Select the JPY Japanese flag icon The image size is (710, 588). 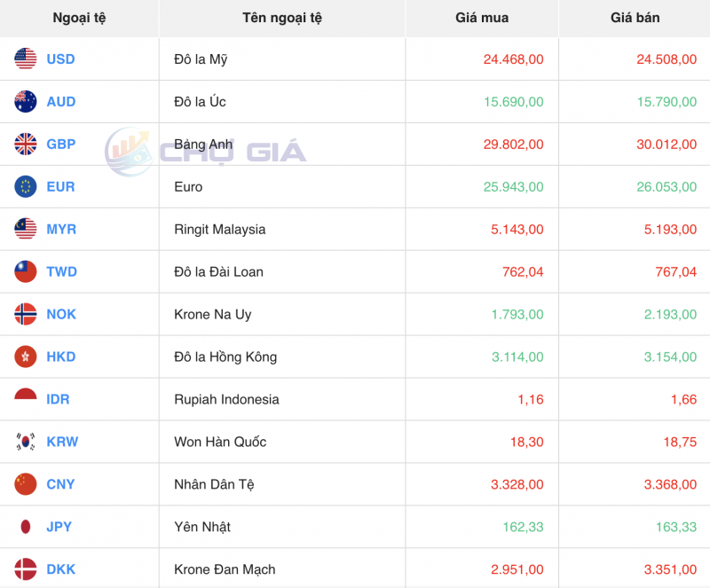click(x=22, y=527)
